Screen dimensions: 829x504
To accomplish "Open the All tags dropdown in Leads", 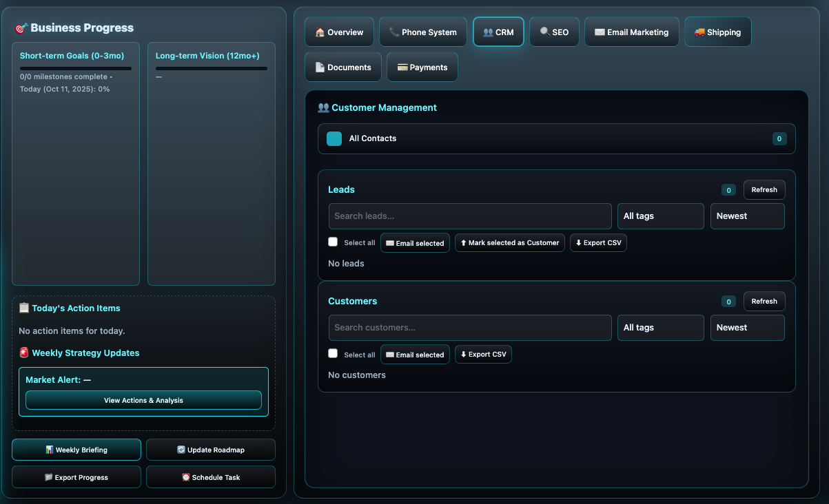I will pyautogui.click(x=660, y=216).
